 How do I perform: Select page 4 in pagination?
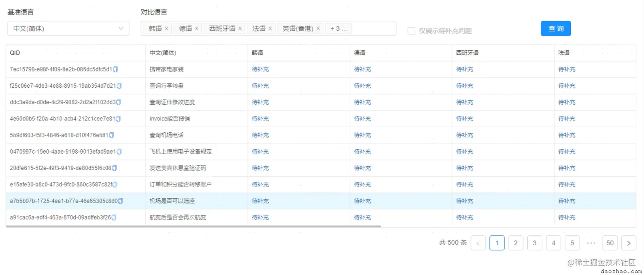pyautogui.click(x=553, y=243)
